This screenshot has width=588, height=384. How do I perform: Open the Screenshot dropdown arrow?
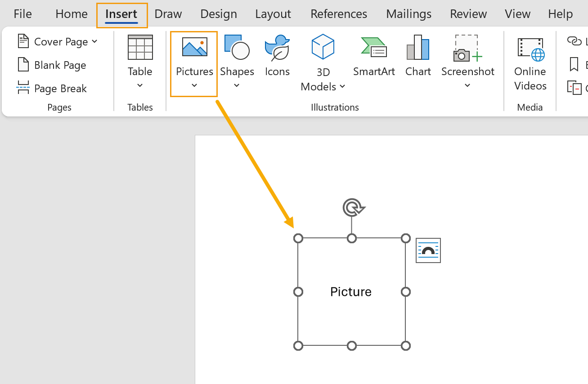tap(468, 85)
